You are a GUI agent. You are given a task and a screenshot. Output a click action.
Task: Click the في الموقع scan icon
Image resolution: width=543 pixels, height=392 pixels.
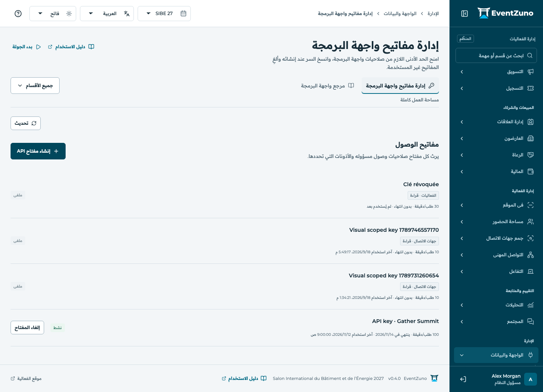pos(531,205)
